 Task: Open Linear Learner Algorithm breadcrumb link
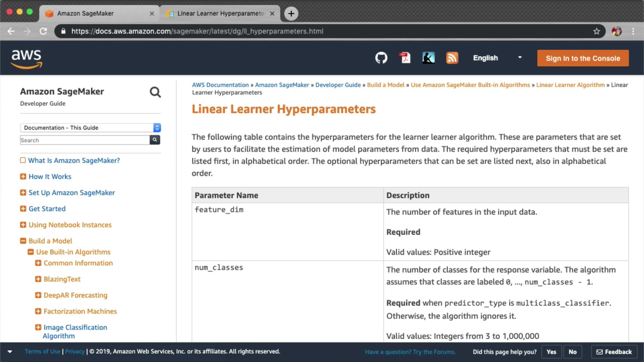pos(570,85)
